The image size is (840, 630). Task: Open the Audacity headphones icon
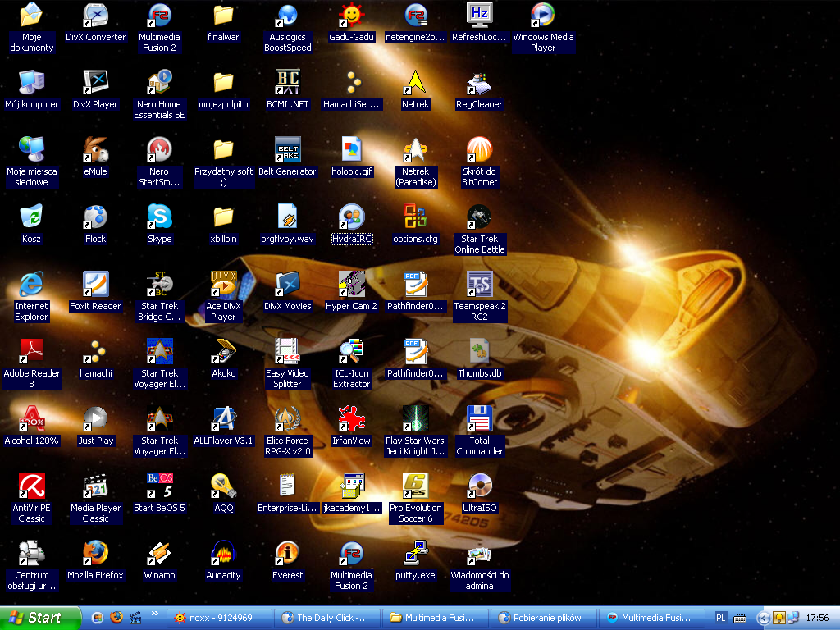[x=223, y=553]
